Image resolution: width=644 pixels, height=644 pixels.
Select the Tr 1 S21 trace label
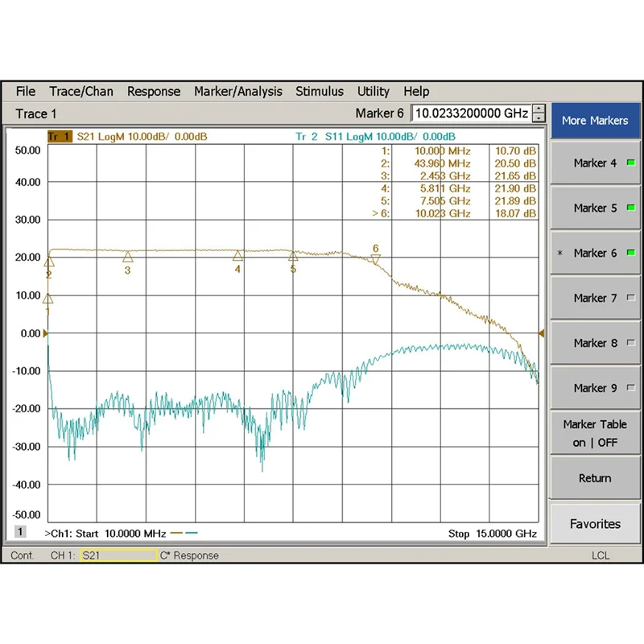tap(127, 136)
